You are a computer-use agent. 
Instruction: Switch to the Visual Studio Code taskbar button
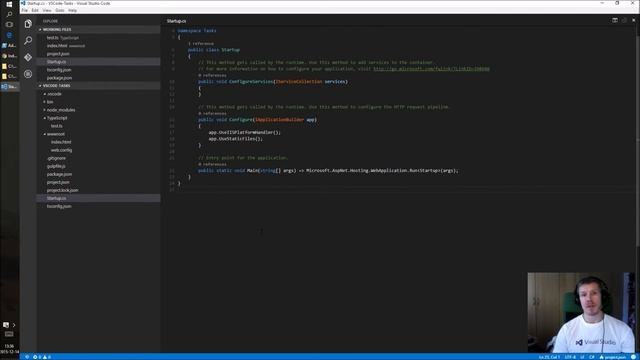tap(9, 87)
